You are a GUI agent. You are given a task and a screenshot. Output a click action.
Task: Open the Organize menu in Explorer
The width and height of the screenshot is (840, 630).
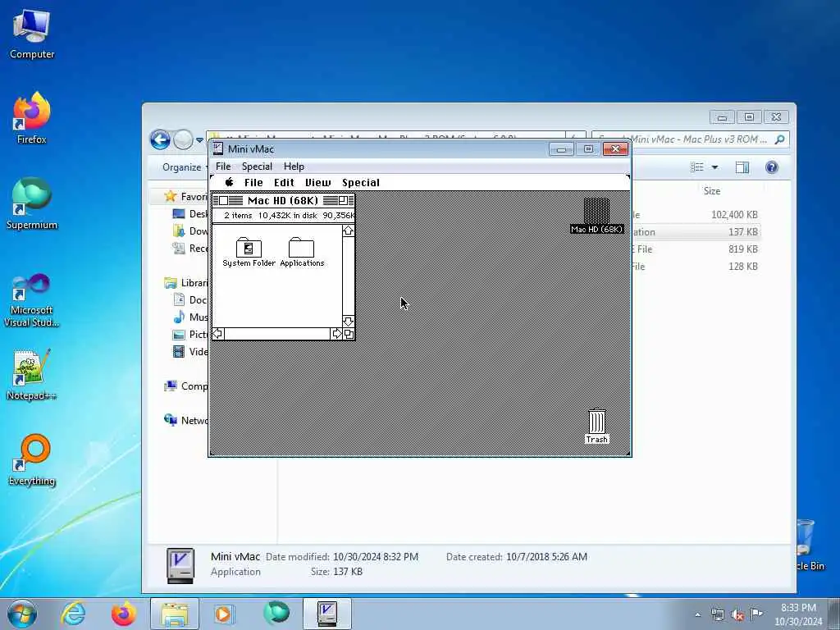pyautogui.click(x=181, y=167)
